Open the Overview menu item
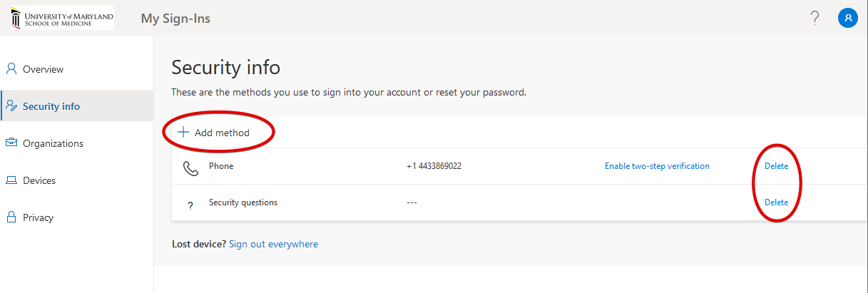 43,69
